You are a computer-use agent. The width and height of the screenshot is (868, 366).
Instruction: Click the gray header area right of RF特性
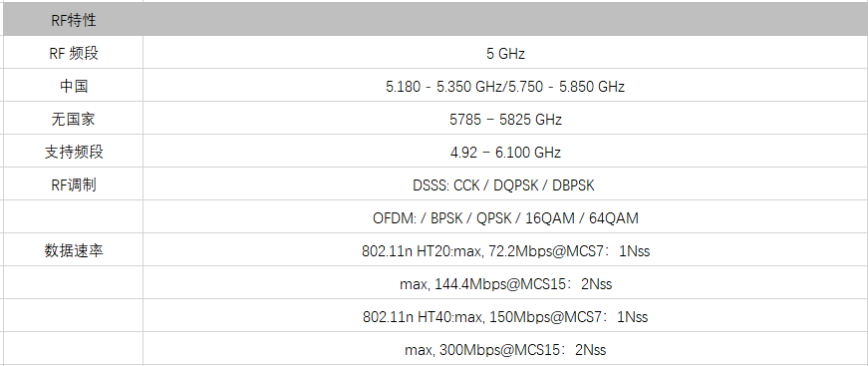point(505,21)
